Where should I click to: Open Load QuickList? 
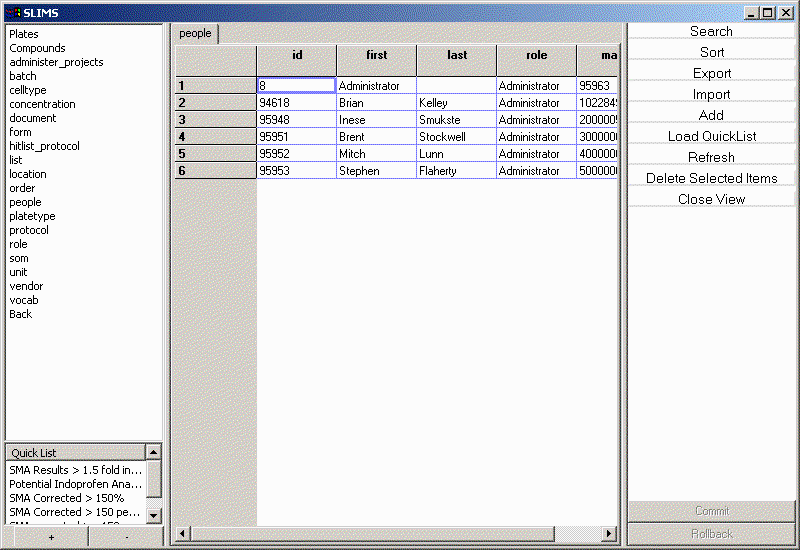(711, 136)
